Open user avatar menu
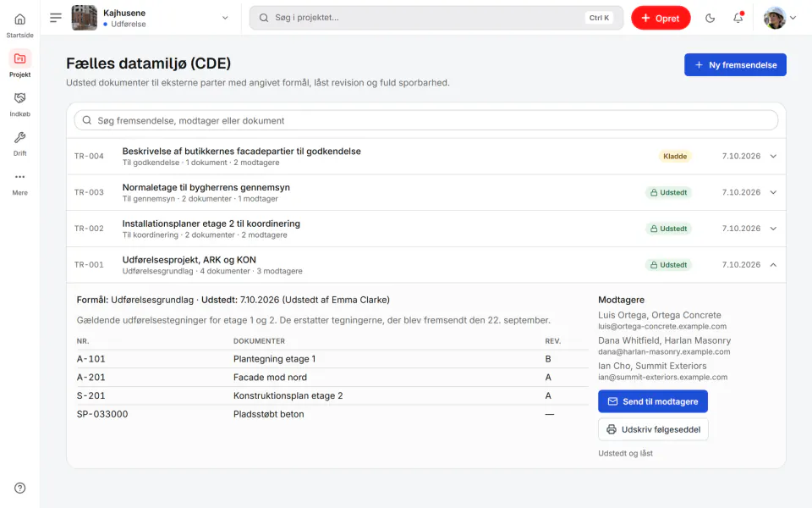The height and width of the screenshot is (508, 812). click(779, 18)
